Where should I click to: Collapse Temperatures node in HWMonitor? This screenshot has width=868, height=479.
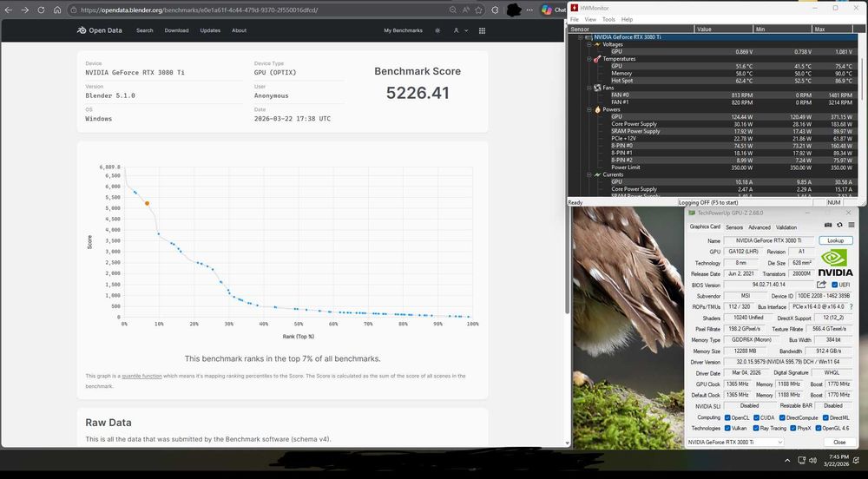click(589, 59)
